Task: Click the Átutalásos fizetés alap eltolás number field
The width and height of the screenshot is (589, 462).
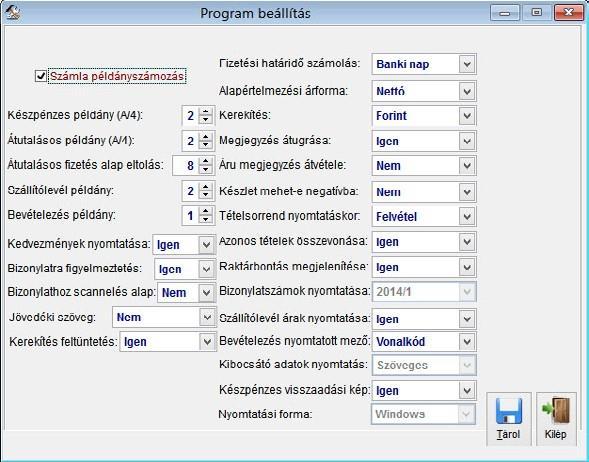Action: [186, 166]
